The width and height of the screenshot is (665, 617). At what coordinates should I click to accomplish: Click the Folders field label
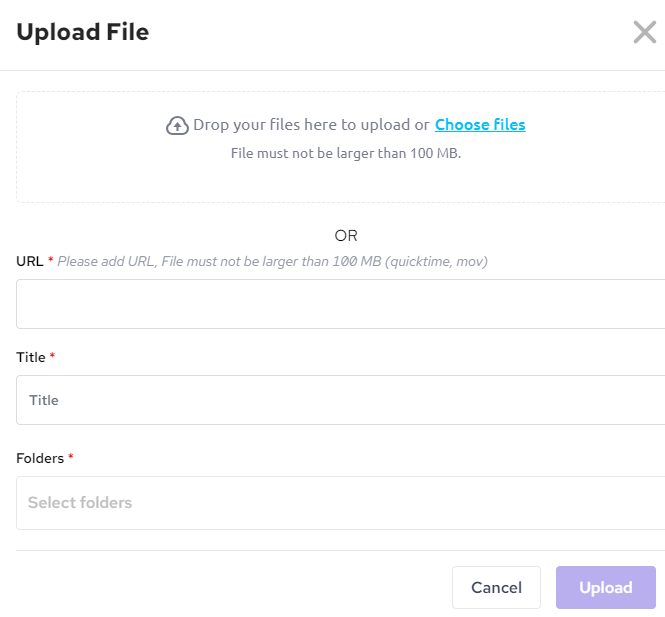(x=40, y=458)
